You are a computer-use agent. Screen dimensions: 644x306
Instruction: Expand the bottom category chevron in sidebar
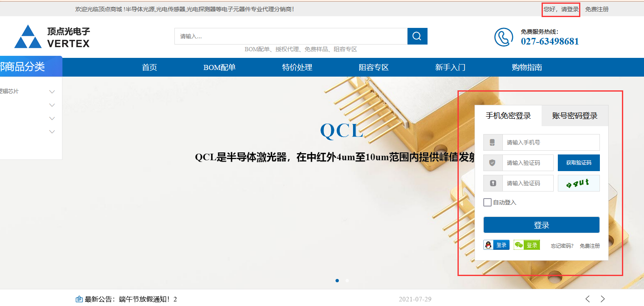(52, 132)
